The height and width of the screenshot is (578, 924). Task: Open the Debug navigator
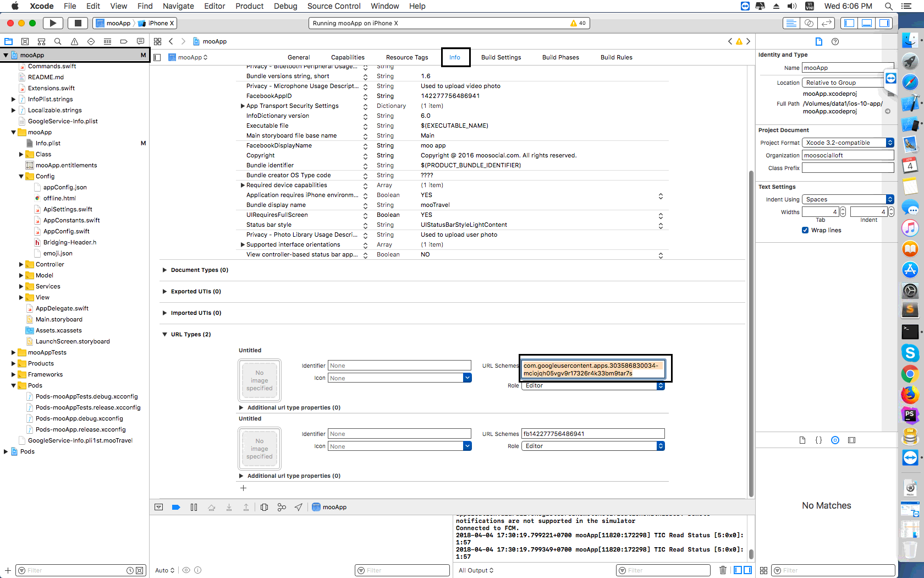(x=107, y=41)
